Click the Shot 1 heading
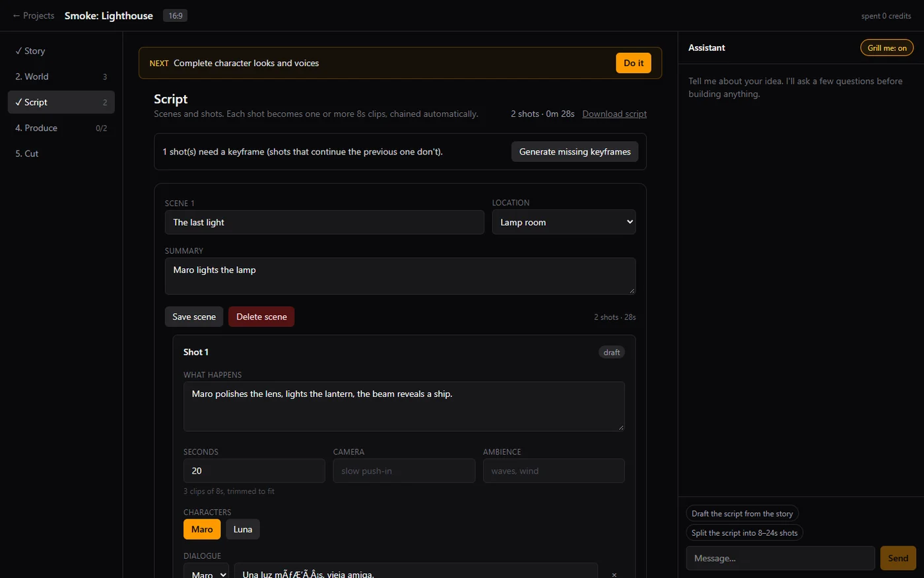 pos(196,352)
